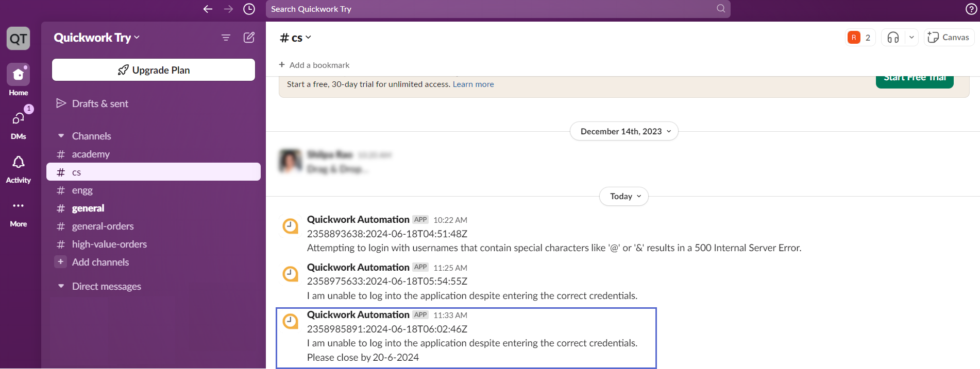Viewport: 980px width, 369px height.
Task: Open the Home tab in sidebar
Action: pos(19,80)
